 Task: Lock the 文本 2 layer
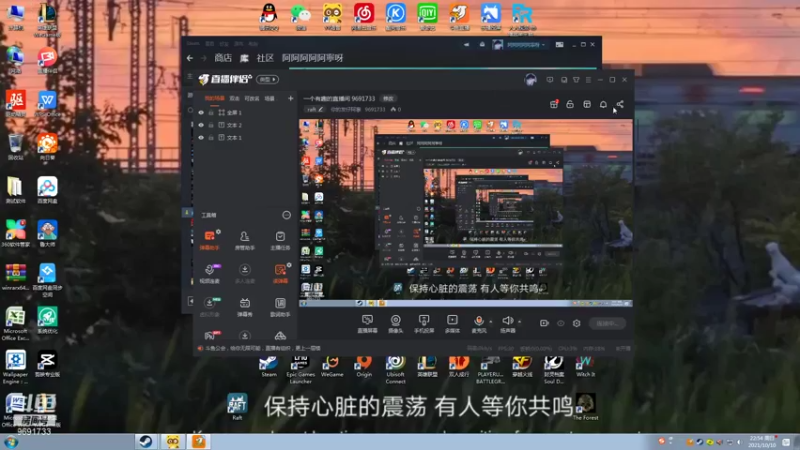click(x=211, y=125)
